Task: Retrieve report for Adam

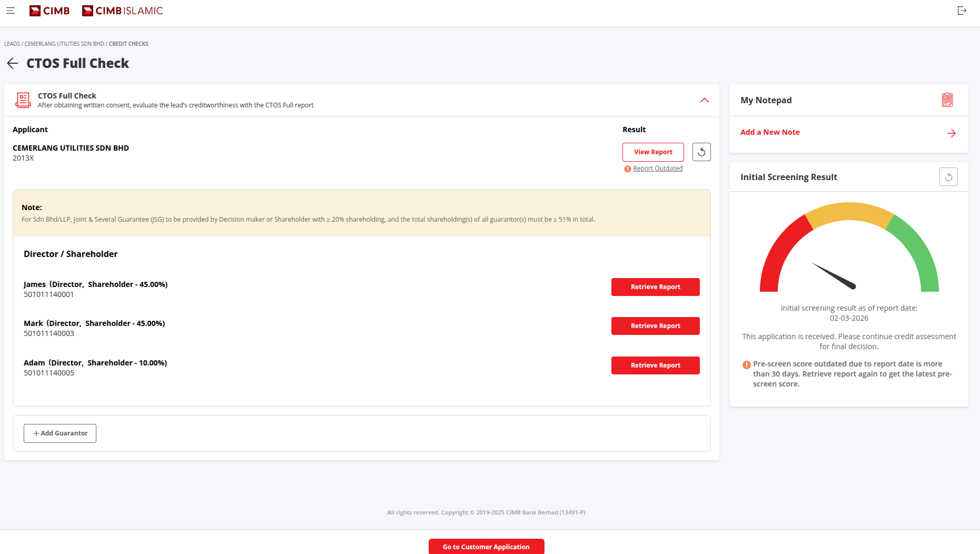Action: click(656, 365)
